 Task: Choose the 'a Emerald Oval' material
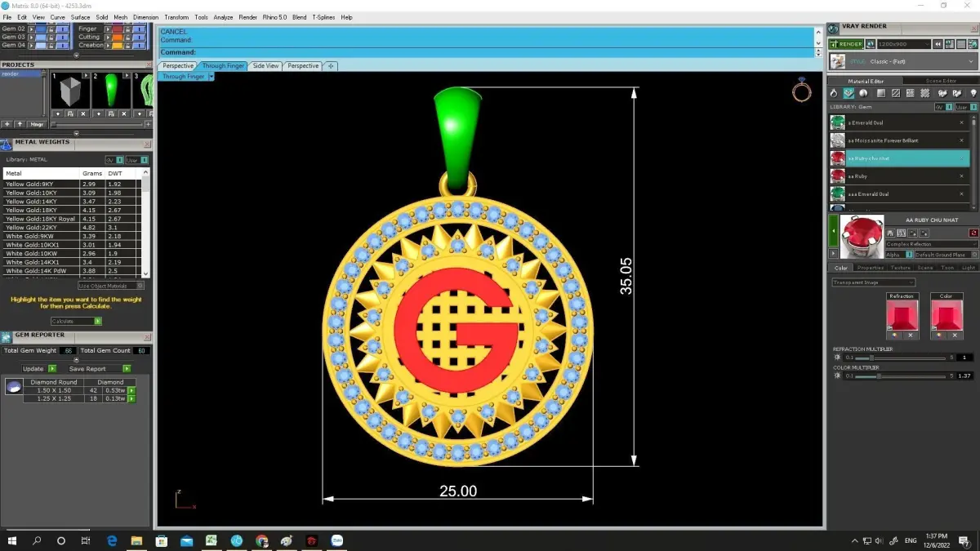point(899,122)
